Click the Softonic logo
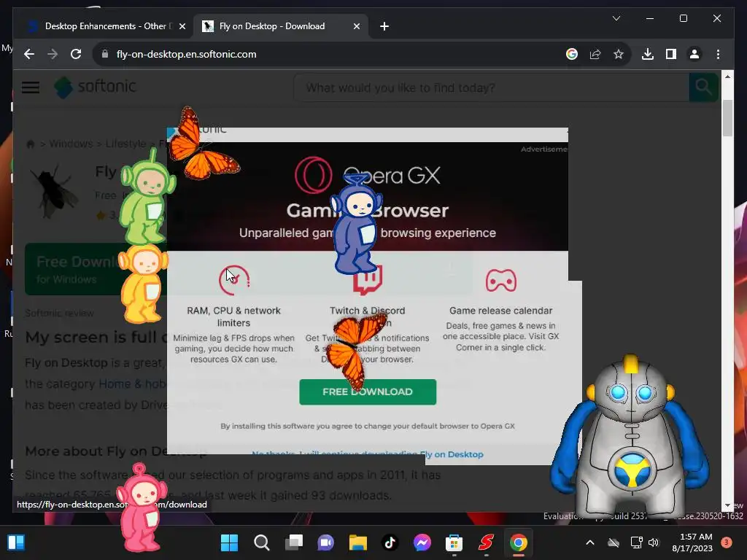 coord(95,87)
